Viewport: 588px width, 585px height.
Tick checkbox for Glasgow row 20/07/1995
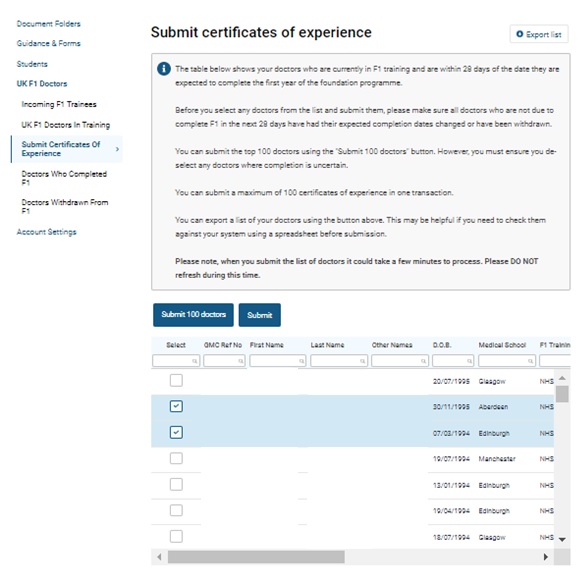point(176,380)
